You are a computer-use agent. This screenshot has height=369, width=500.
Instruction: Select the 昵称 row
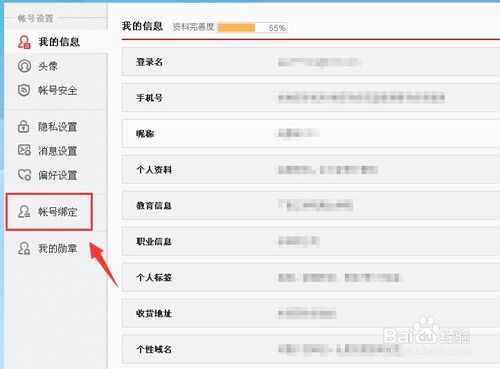(311, 134)
